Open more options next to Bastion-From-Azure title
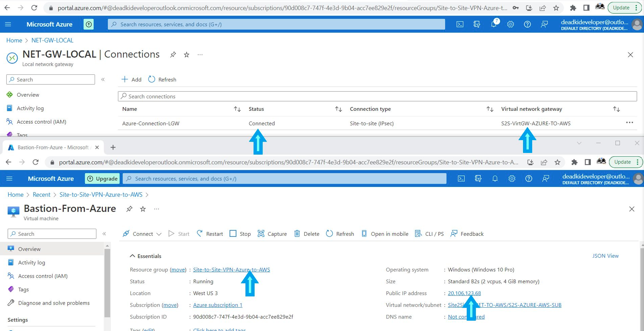 pos(156,209)
